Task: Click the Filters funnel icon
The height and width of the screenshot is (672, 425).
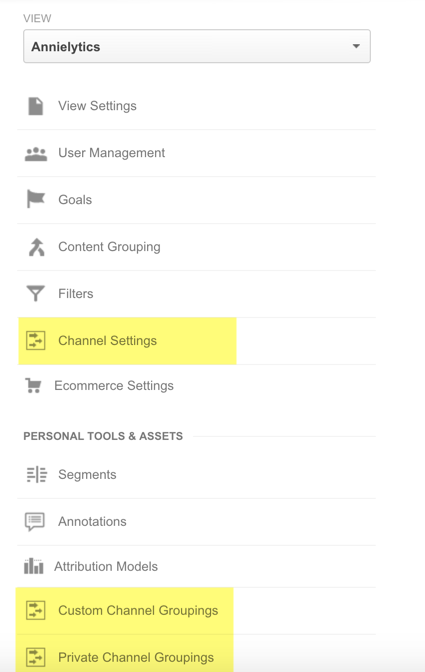Action: 36,294
